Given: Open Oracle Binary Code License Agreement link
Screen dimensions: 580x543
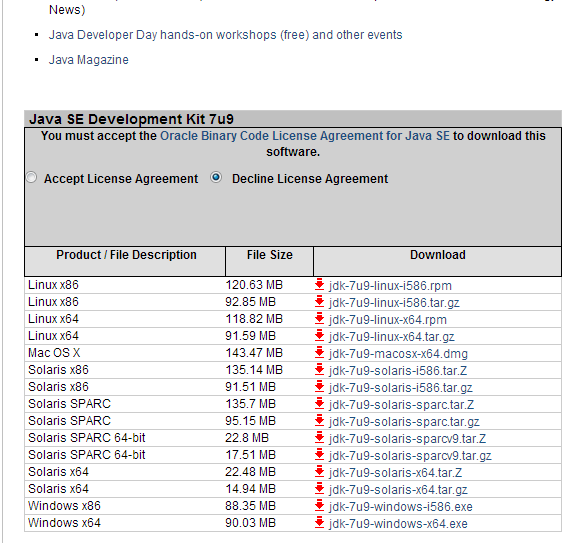Looking at the screenshot, I should pos(305,136).
